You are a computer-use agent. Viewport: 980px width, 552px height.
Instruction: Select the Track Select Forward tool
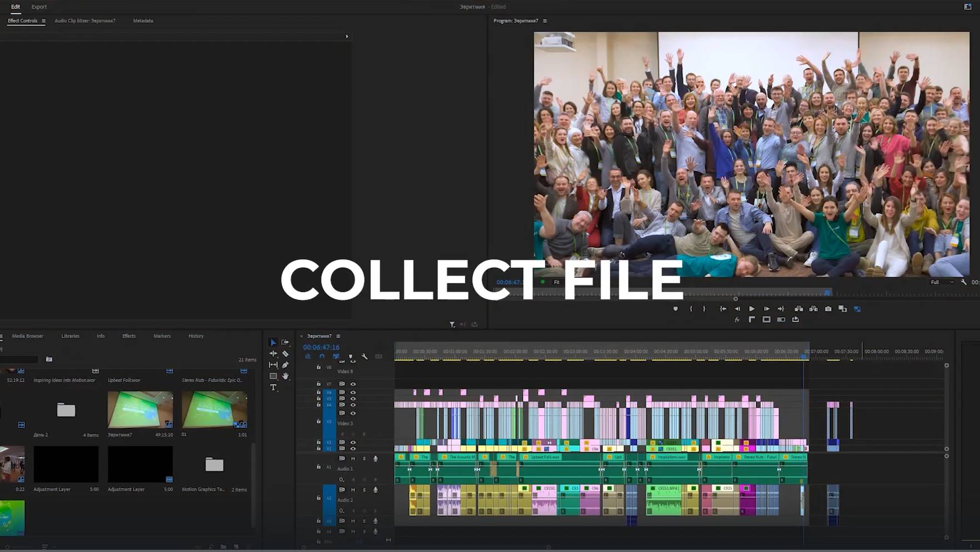285,343
